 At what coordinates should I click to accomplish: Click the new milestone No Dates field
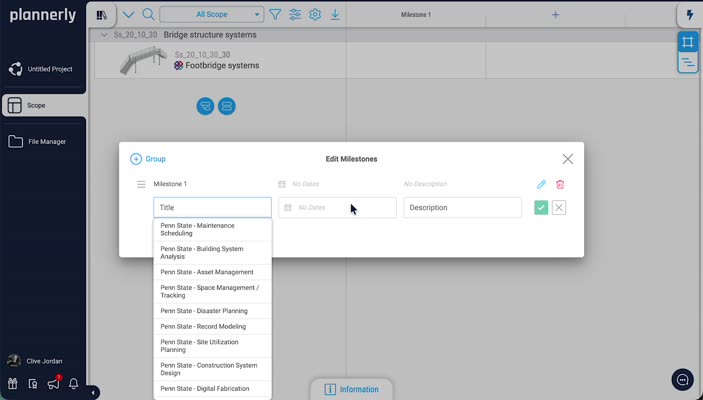point(337,208)
